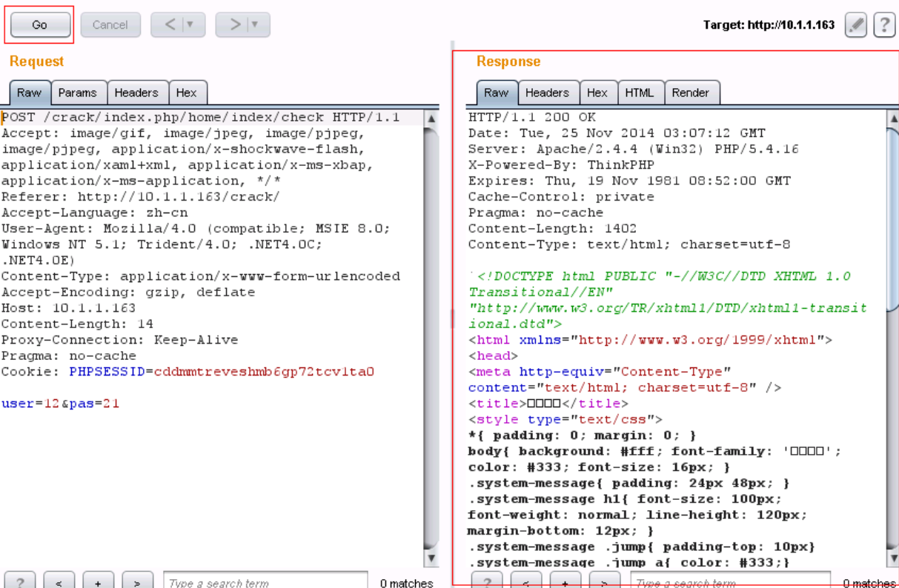Click the PHPSESSID cookie value
The width and height of the screenshot is (899, 588).
(x=264, y=372)
